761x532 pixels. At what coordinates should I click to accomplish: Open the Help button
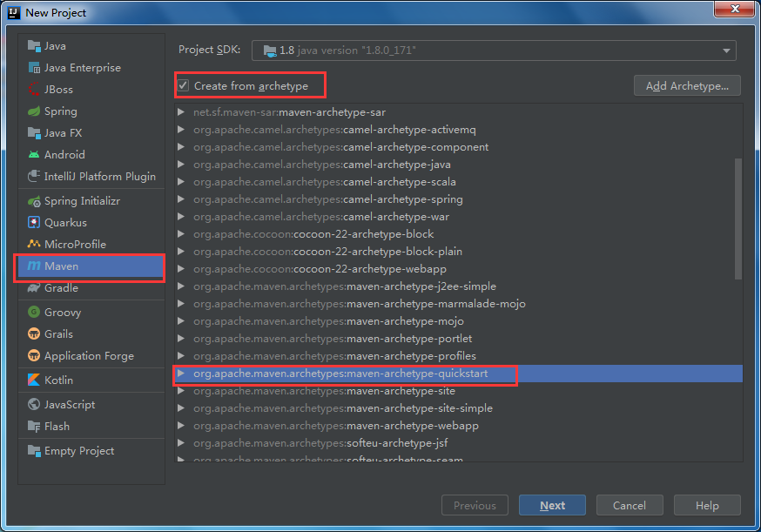pyautogui.click(x=707, y=505)
